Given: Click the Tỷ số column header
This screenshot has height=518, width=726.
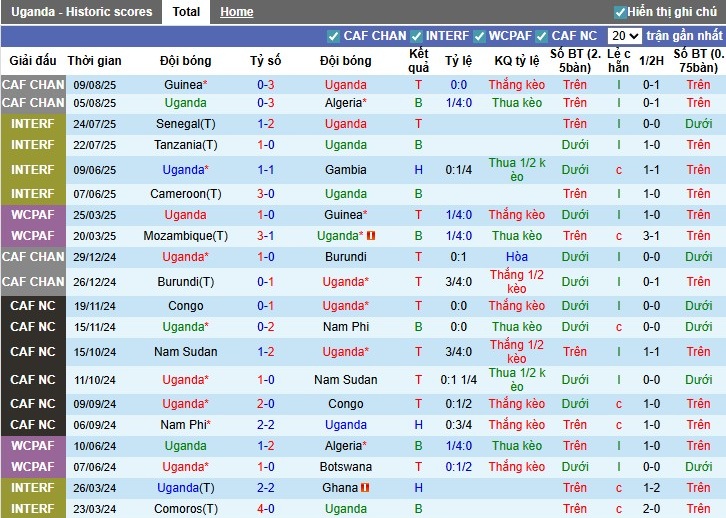Looking at the screenshot, I should click(266, 61).
